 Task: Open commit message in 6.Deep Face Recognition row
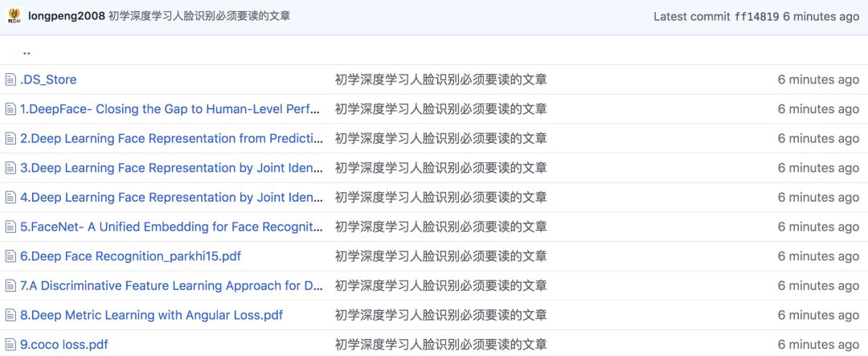click(x=440, y=256)
